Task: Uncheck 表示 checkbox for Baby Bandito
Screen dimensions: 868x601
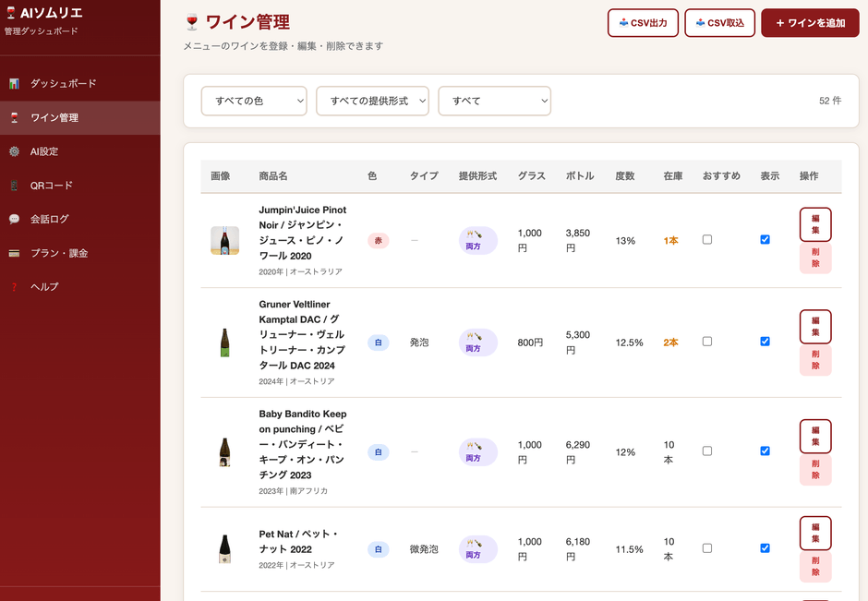Action: [x=765, y=451]
